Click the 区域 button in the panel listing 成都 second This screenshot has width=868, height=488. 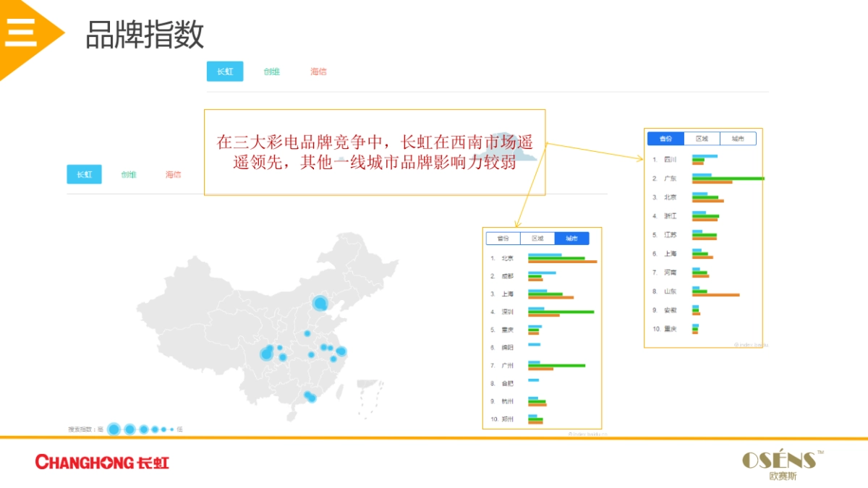point(537,238)
